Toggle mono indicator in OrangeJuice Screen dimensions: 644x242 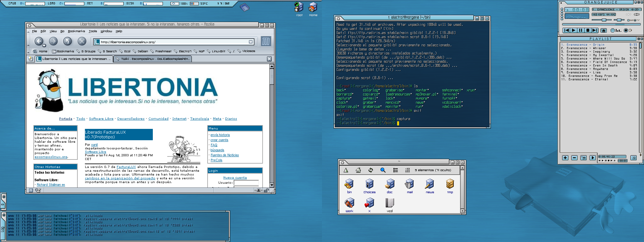pos(629,14)
